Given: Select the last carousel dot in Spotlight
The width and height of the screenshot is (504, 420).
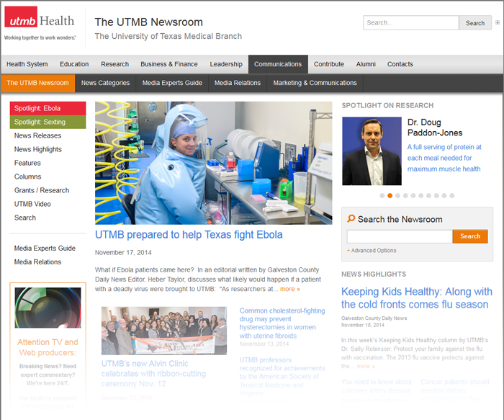Looking at the screenshot, I should coord(452,195).
